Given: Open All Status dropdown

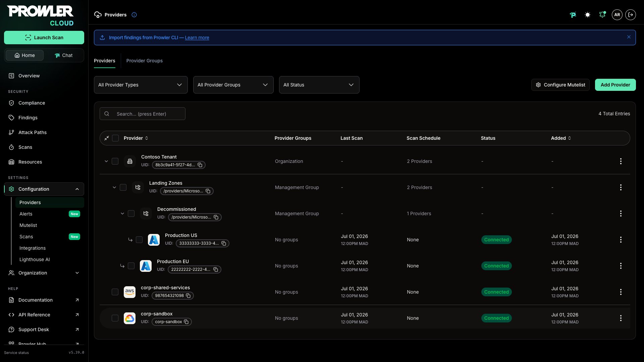Looking at the screenshot, I should [319, 85].
